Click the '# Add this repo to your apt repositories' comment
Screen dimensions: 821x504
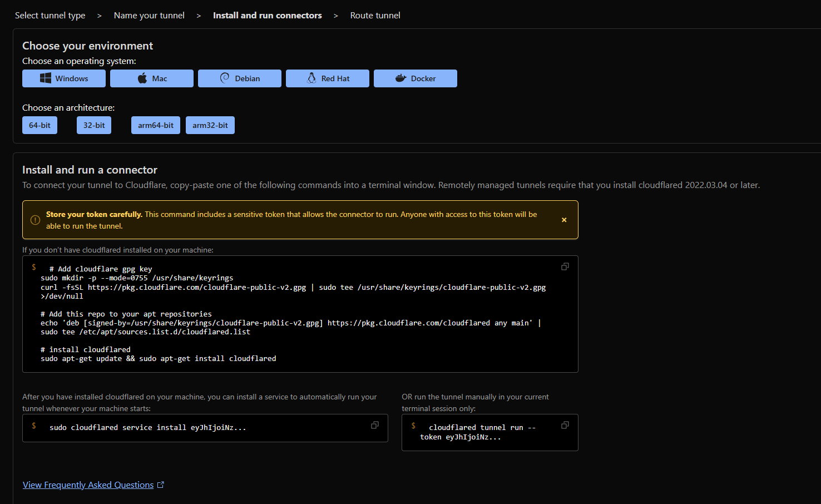coord(126,314)
